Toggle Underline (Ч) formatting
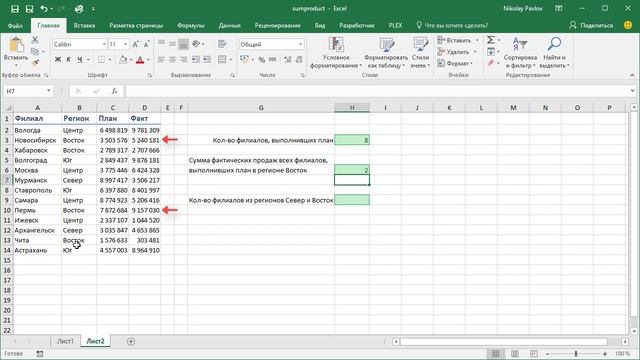The width and height of the screenshot is (640, 360). (x=80, y=60)
